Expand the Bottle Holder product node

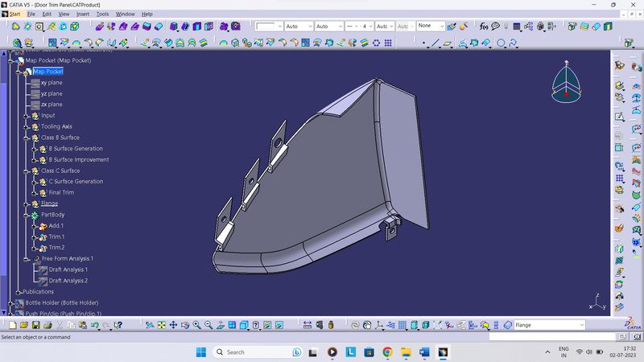tap(10, 303)
